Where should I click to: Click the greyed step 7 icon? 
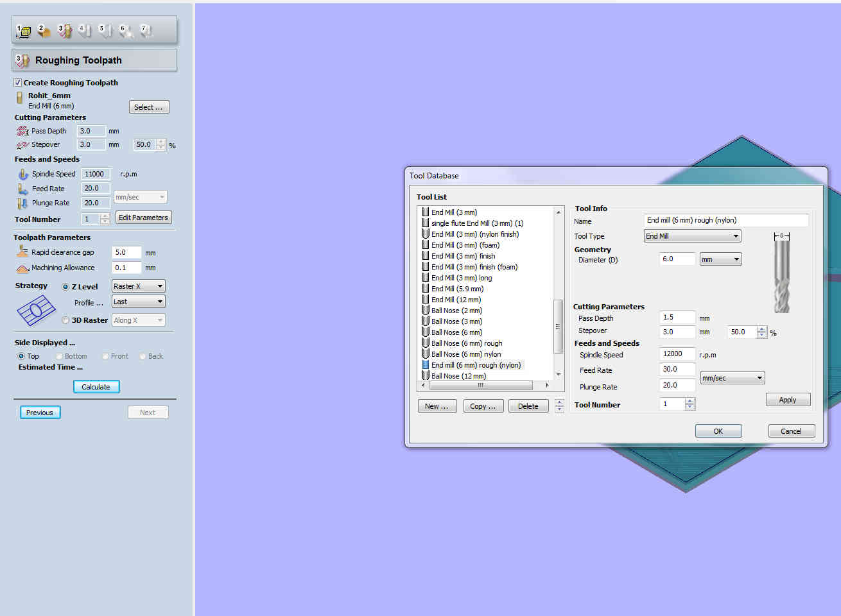coord(146,31)
